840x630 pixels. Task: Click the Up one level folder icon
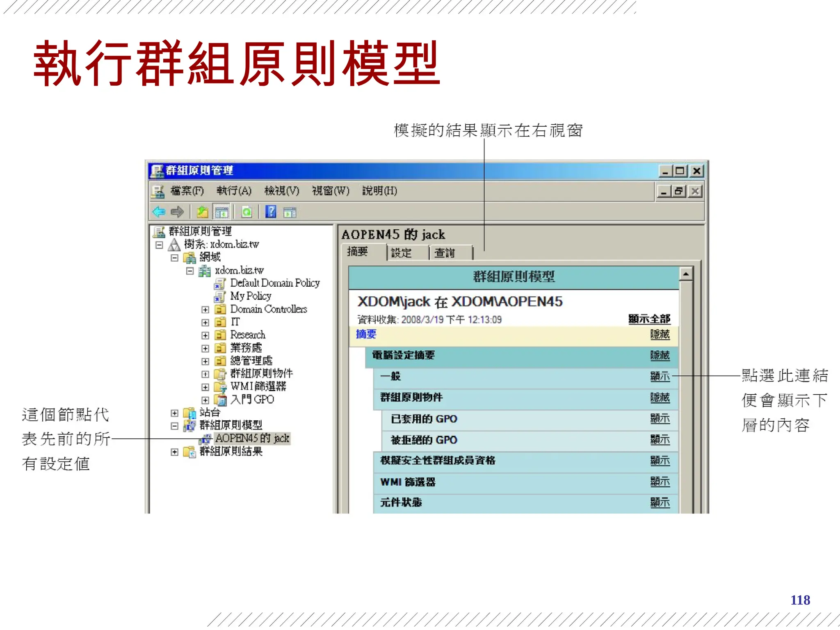pos(202,212)
